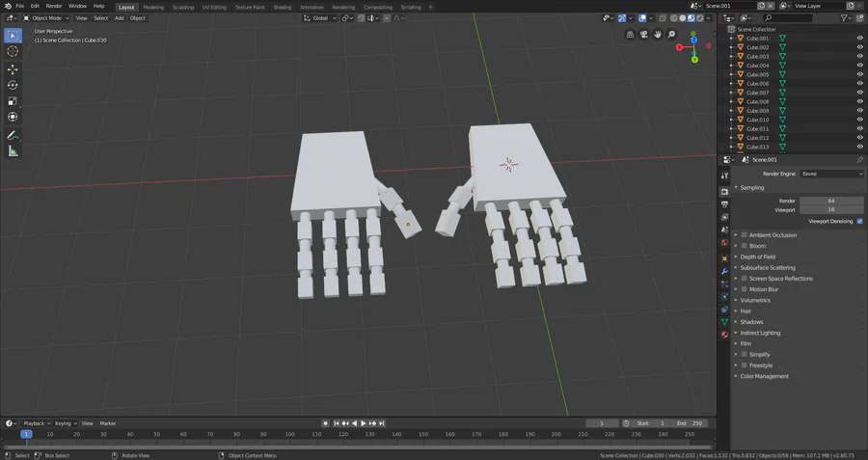This screenshot has width=868, height=460.
Task: Switch to the Shading workspace tab
Action: click(x=283, y=7)
